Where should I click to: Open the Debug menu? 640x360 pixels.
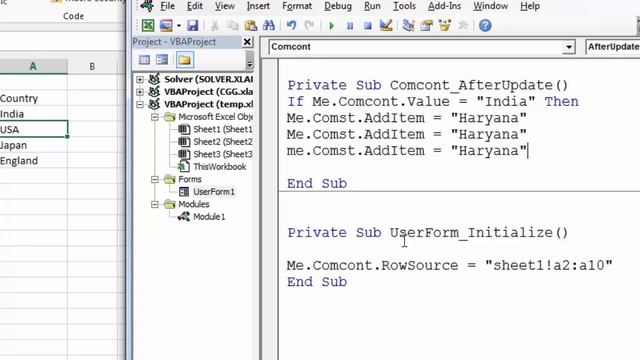[x=338, y=6]
